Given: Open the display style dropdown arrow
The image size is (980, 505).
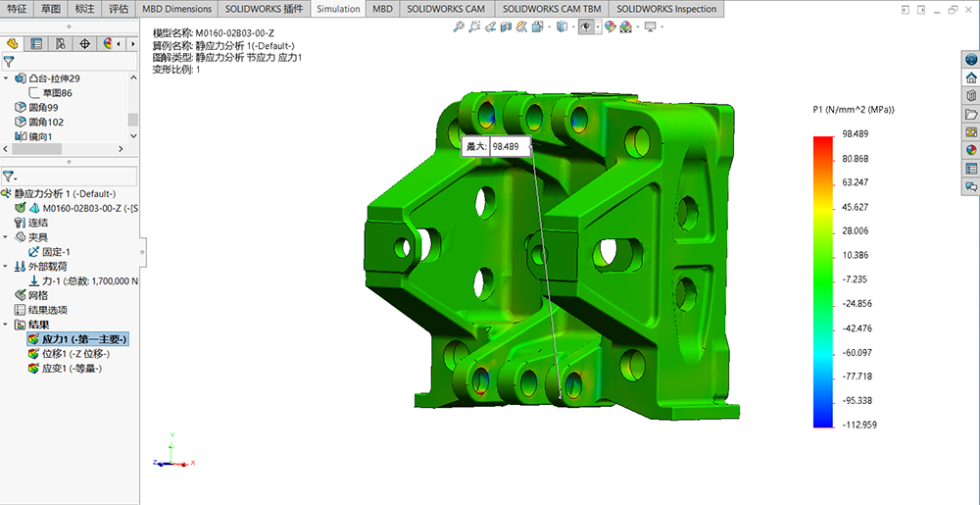Looking at the screenshot, I should click(x=574, y=27).
